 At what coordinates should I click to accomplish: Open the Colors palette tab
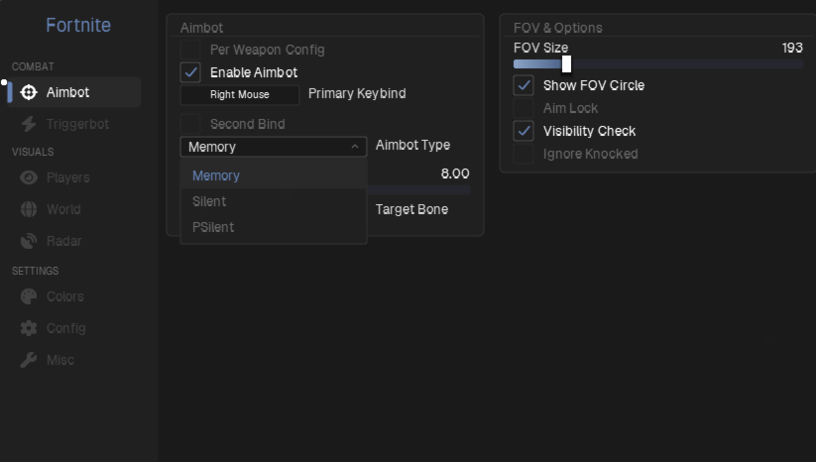pyautogui.click(x=74, y=297)
